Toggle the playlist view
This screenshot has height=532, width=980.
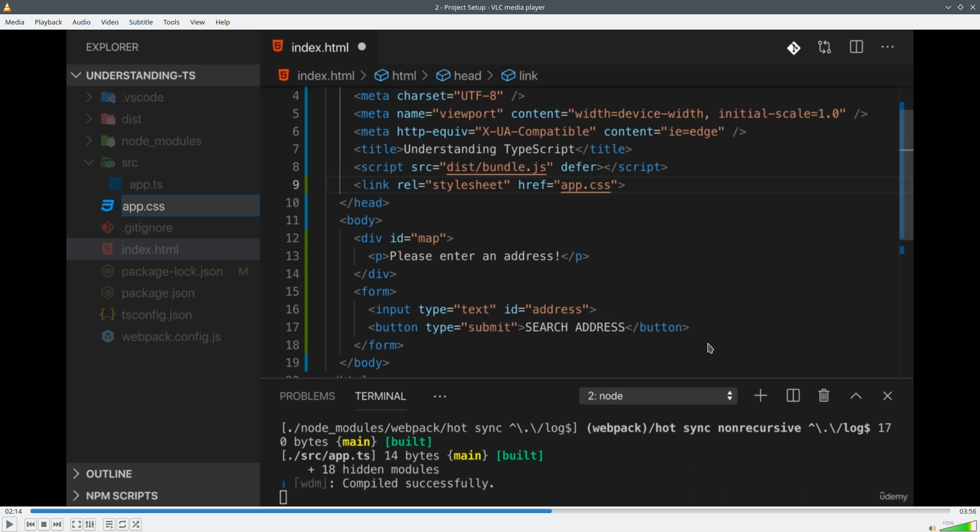pyautogui.click(x=109, y=524)
